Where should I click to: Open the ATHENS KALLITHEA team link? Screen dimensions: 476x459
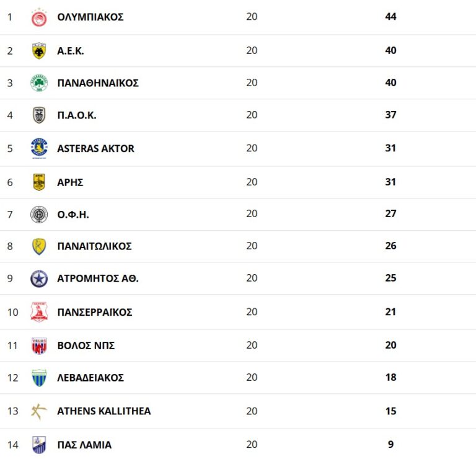coord(104,411)
